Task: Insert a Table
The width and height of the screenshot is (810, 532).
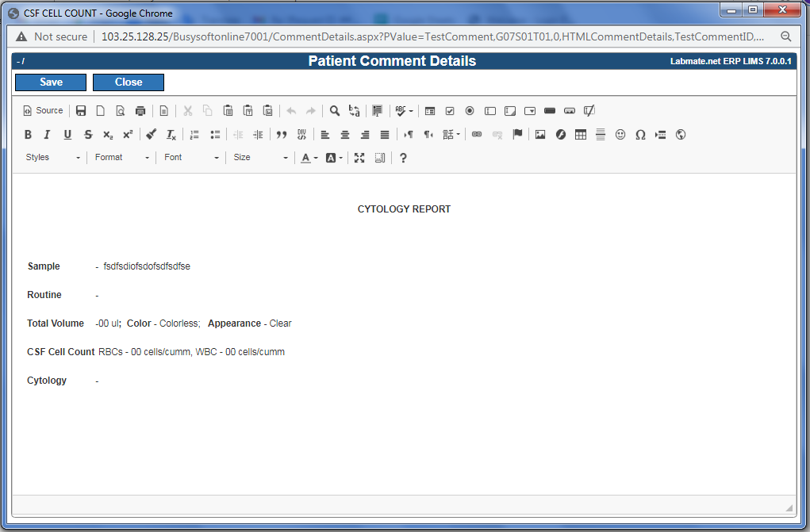Action: [581, 135]
